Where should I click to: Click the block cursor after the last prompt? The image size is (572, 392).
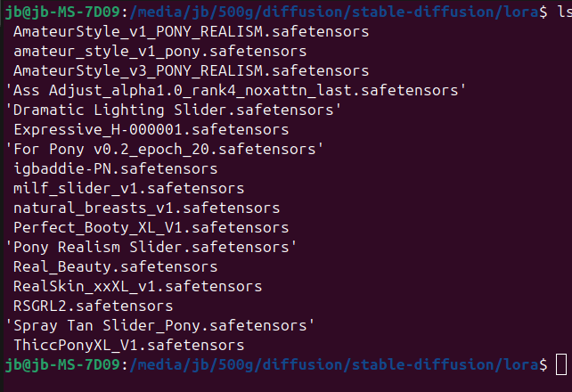[x=560, y=364]
